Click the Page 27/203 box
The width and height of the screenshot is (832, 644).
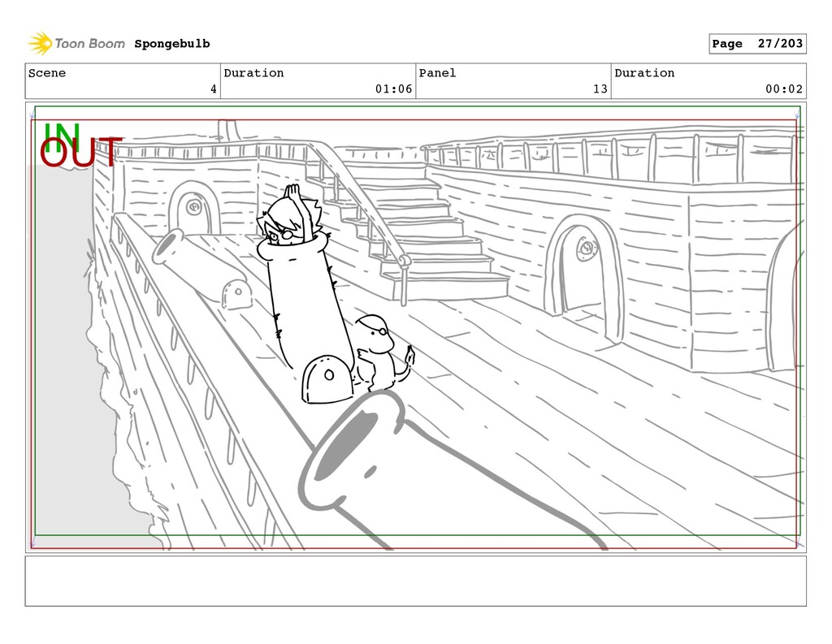pos(757,44)
